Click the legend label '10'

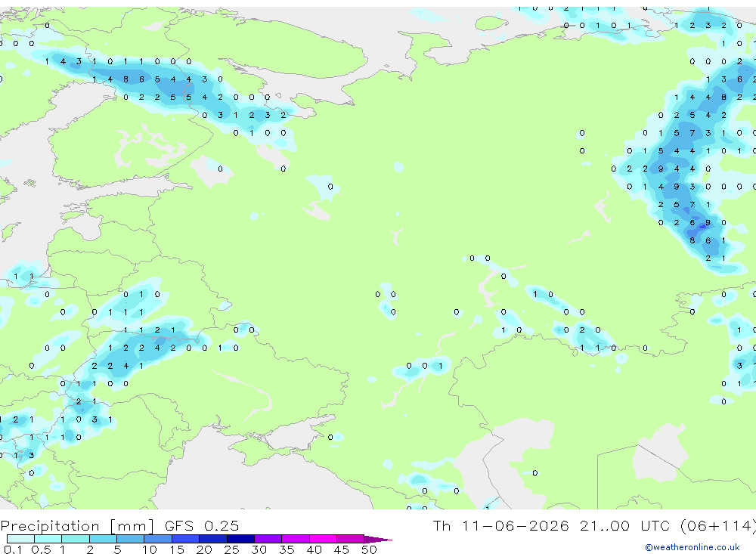pyautogui.click(x=149, y=549)
